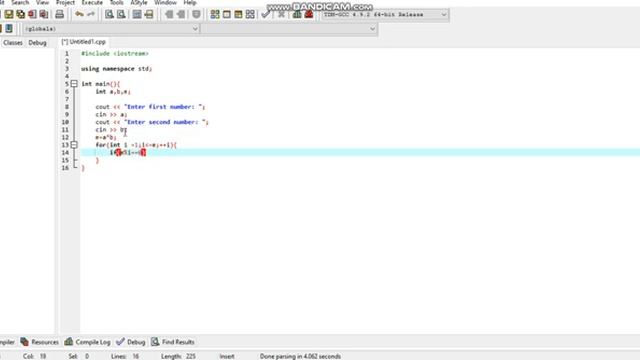
Task: Click the Save file toolbar icon
Action: tap(9, 15)
